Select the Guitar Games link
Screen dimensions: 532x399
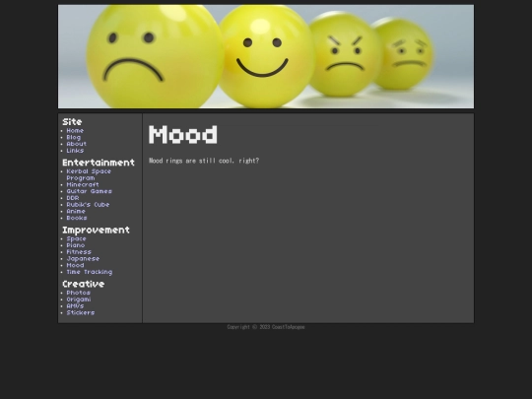(x=90, y=191)
